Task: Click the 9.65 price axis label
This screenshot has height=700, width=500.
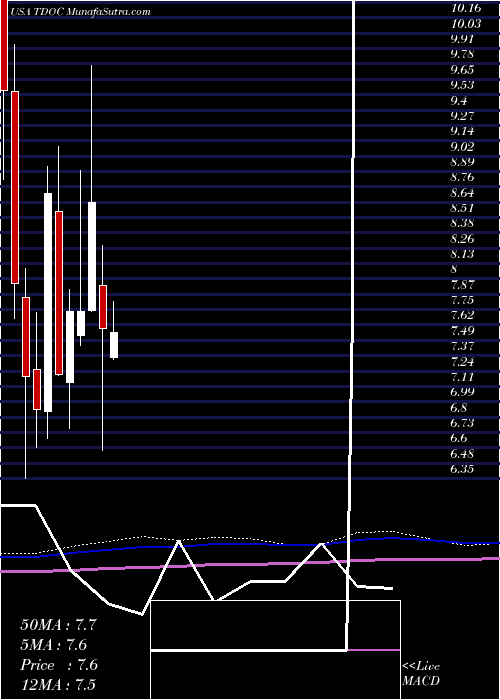Action: pos(462,70)
